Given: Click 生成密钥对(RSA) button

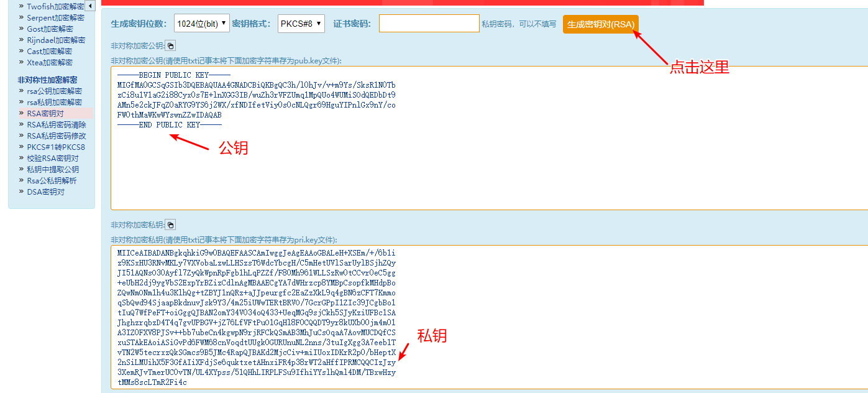Looking at the screenshot, I should point(601,24).
